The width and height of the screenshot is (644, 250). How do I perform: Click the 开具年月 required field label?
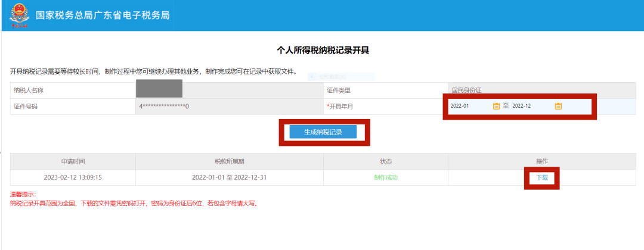click(340, 107)
